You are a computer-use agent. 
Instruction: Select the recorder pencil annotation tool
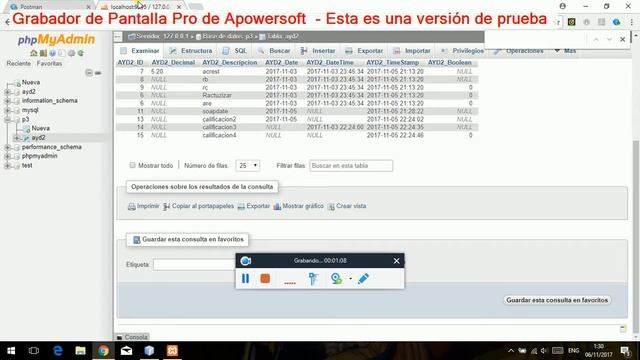point(363,278)
